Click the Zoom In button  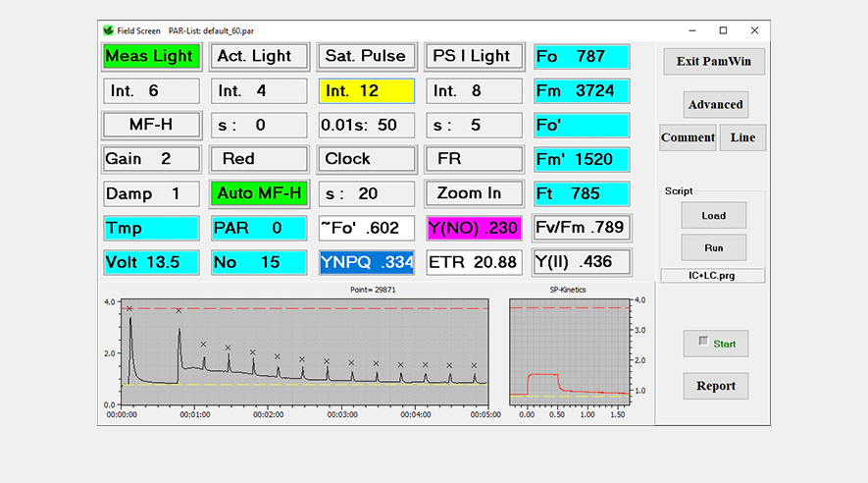point(474,193)
